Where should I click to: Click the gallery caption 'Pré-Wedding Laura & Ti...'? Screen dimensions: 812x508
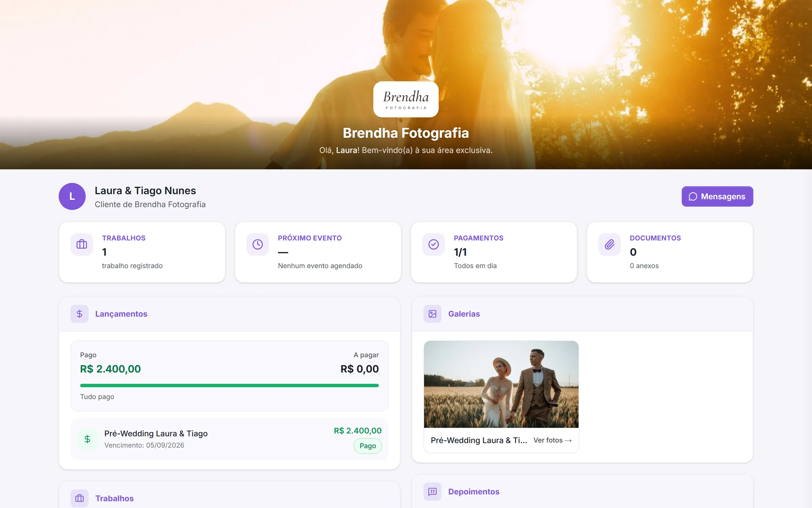pos(479,440)
